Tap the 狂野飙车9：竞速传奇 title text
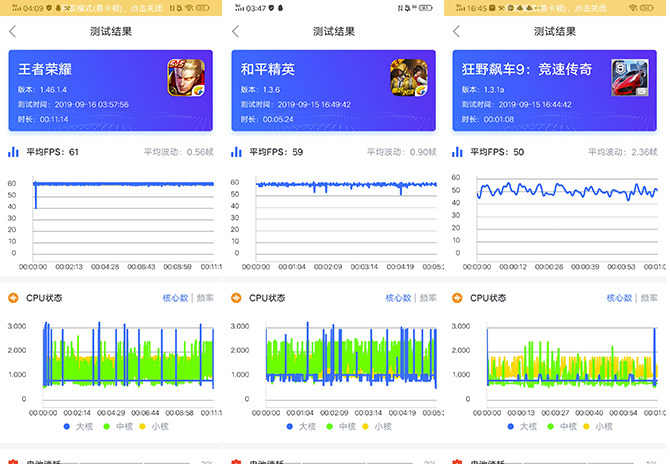 click(527, 69)
